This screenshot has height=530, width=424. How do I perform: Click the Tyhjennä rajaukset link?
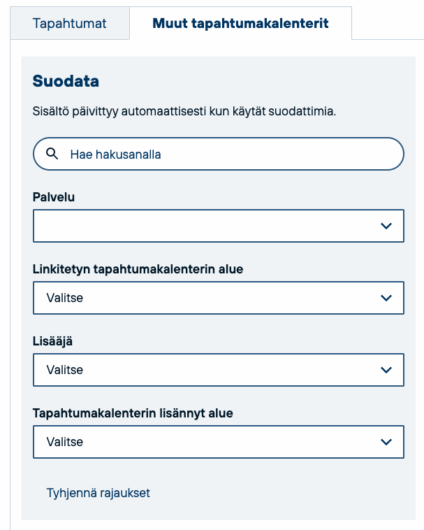coord(98,493)
